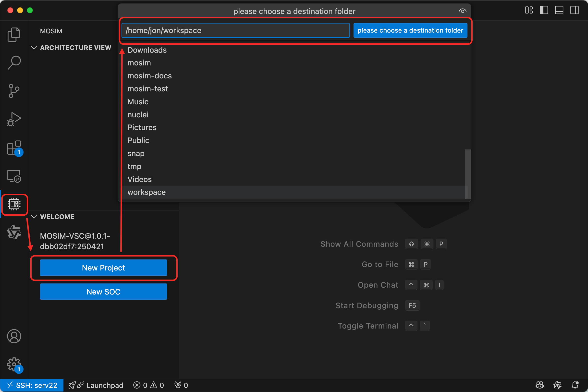Toggle hidden files eye icon in dialog

(x=463, y=11)
